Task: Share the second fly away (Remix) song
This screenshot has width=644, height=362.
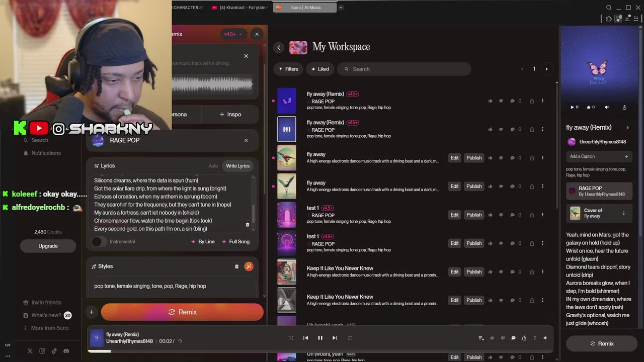Action: click(x=532, y=129)
